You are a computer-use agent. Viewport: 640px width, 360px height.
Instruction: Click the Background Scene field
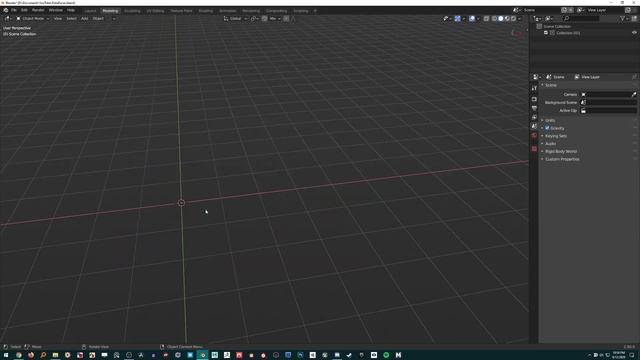click(x=608, y=102)
